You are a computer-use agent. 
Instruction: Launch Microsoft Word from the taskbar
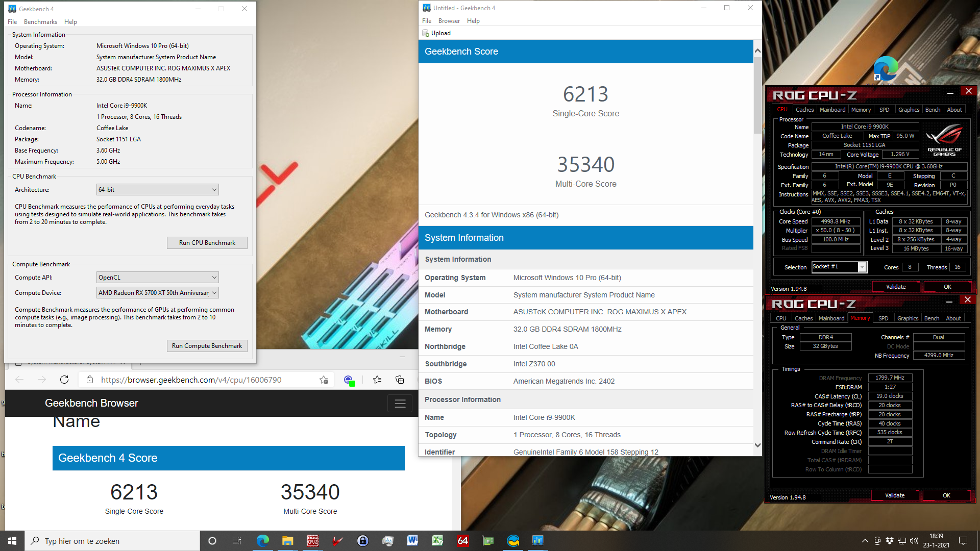point(413,541)
